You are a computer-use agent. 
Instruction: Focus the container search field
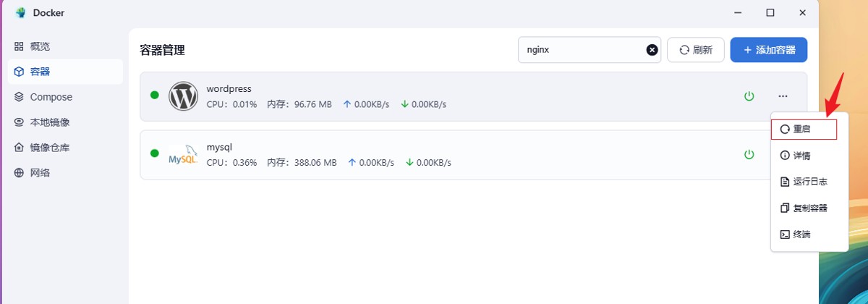pos(582,50)
